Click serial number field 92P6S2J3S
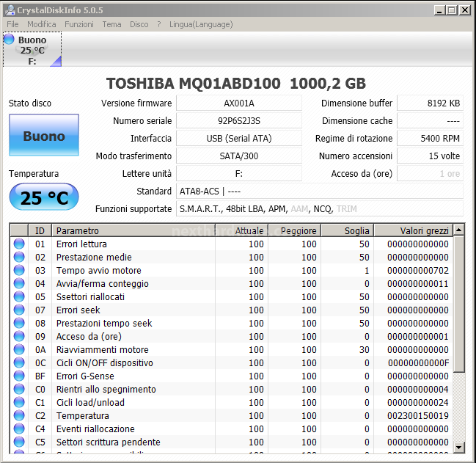The width and height of the screenshot is (476, 463). click(x=239, y=121)
